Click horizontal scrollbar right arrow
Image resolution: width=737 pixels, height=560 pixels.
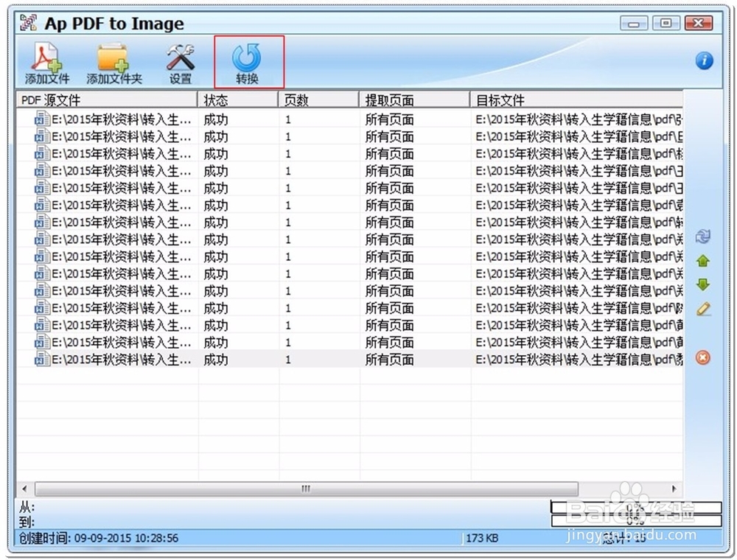(x=674, y=489)
